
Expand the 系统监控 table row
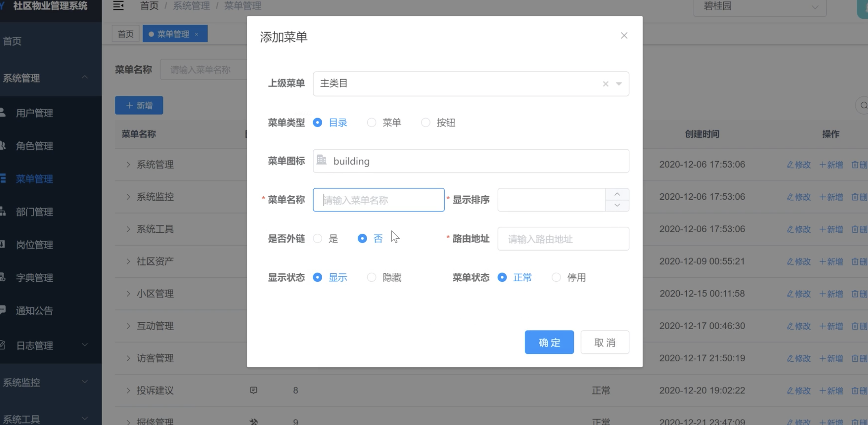point(128,197)
